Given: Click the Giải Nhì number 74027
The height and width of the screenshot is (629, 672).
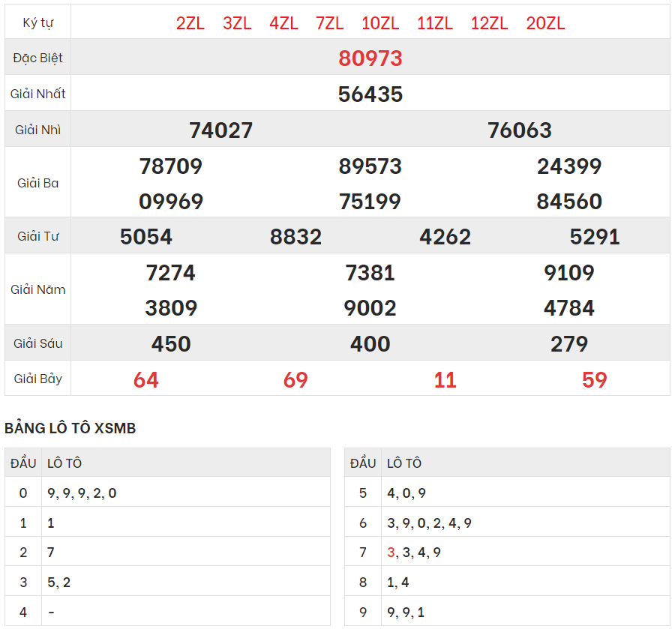Looking at the screenshot, I should pyautogui.click(x=221, y=130).
